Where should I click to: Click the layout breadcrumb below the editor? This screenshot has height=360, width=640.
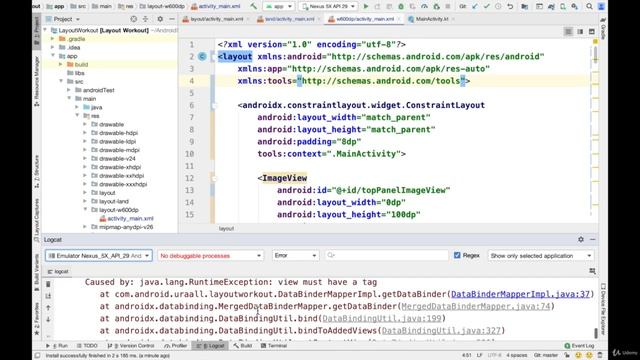(x=226, y=229)
